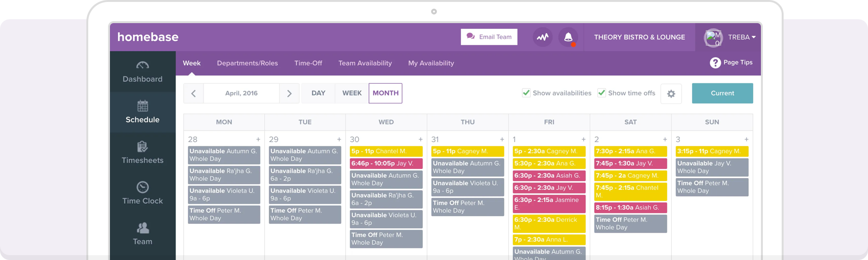This screenshot has width=868, height=260.
Task: Uncheck Show availabilities checkbox
Action: pyautogui.click(x=526, y=93)
